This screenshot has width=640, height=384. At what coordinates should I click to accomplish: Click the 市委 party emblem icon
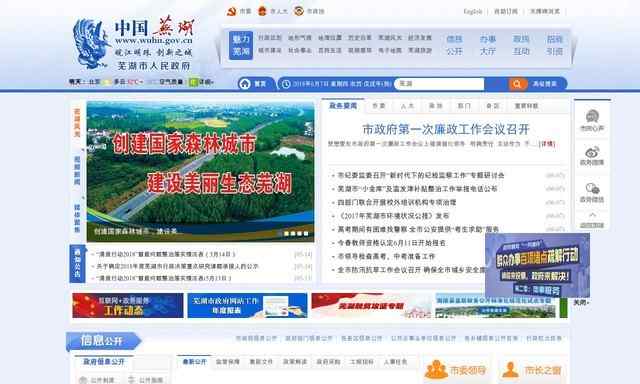[x=232, y=11]
